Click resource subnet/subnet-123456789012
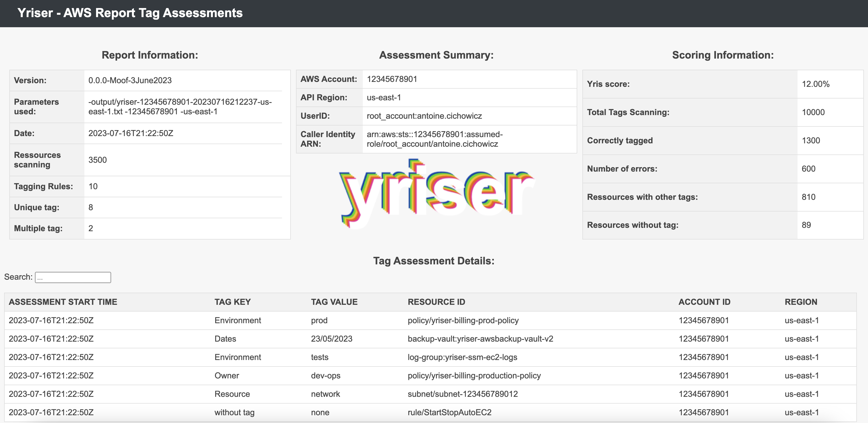The height and width of the screenshot is (423, 868). pos(463,394)
